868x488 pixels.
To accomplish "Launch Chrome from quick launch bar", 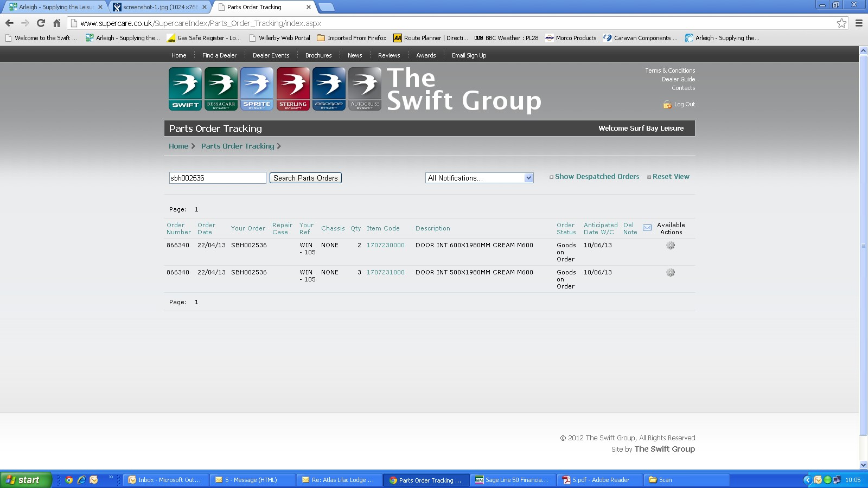I will [69, 480].
